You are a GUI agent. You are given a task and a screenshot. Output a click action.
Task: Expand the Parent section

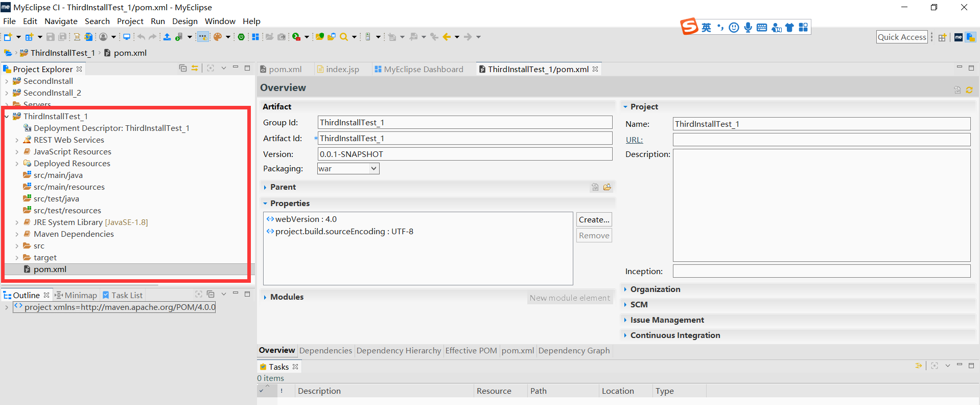point(265,187)
